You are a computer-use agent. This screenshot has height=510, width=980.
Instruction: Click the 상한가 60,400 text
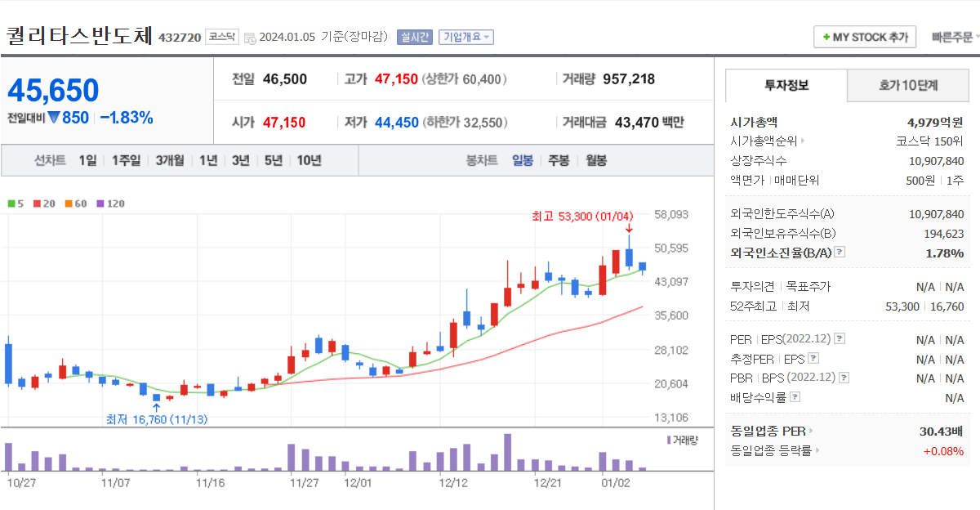pyautogui.click(x=463, y=79)
